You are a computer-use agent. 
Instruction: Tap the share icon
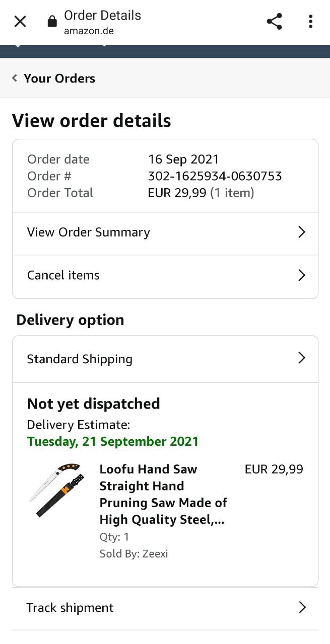(274, 22)
